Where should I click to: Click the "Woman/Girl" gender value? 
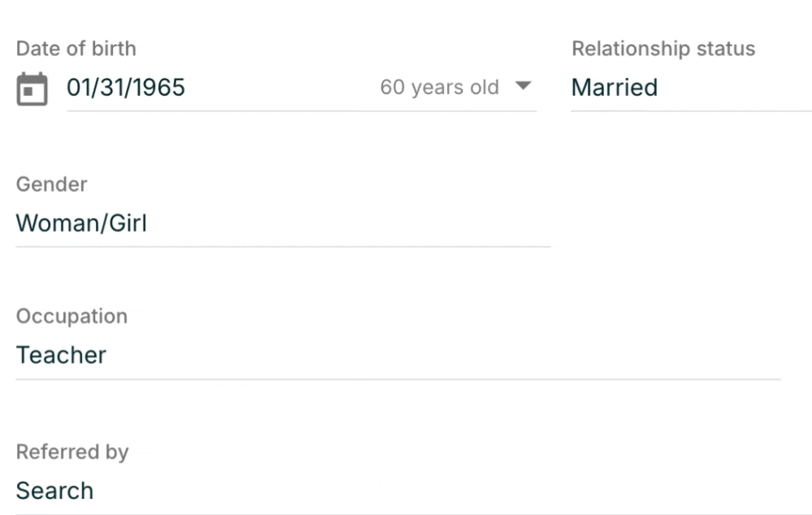click(81, 223)
